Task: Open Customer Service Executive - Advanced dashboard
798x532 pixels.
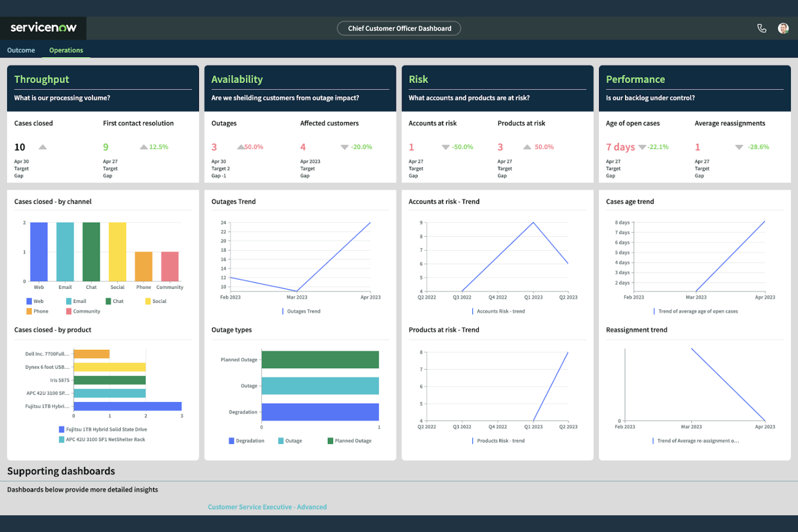Action: [267, 507]
